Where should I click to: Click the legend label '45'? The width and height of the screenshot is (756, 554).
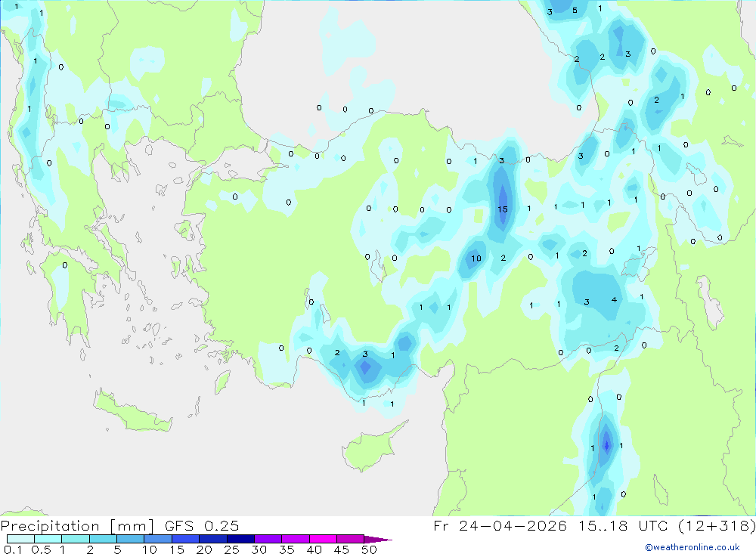342,549
